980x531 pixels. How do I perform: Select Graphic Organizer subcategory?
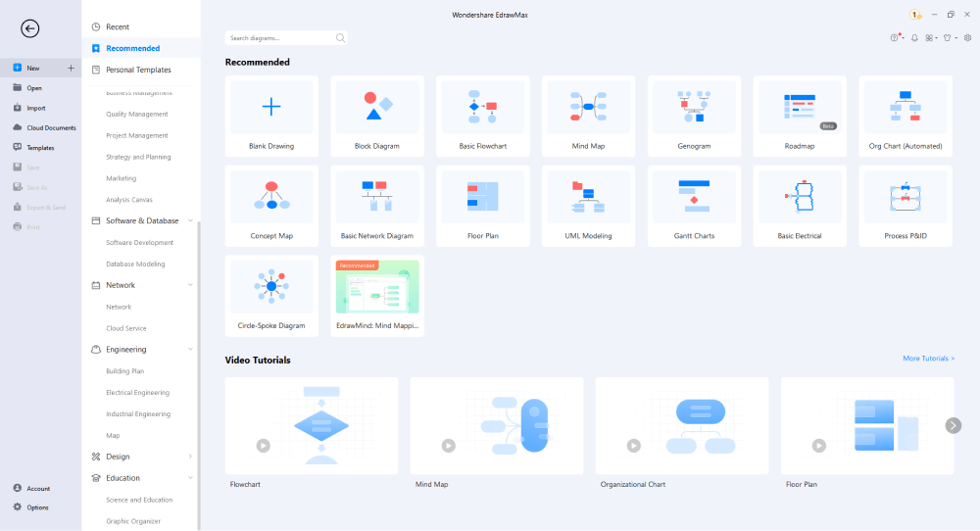[133, 521]
